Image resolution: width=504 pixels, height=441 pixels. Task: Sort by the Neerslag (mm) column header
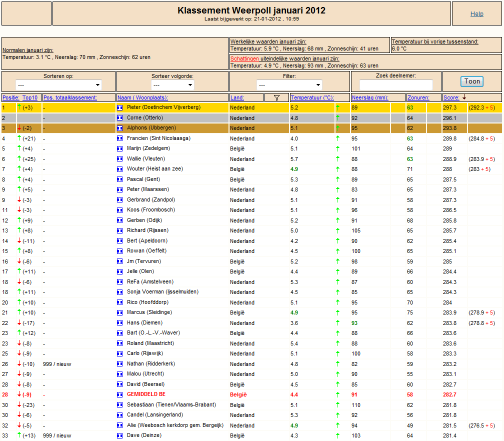pos(370,97)
